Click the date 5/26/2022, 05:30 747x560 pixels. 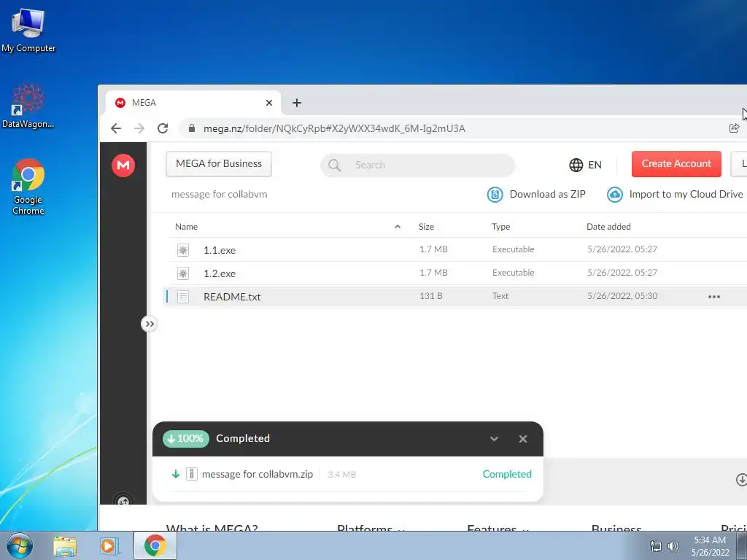click(x=622, y=296)
